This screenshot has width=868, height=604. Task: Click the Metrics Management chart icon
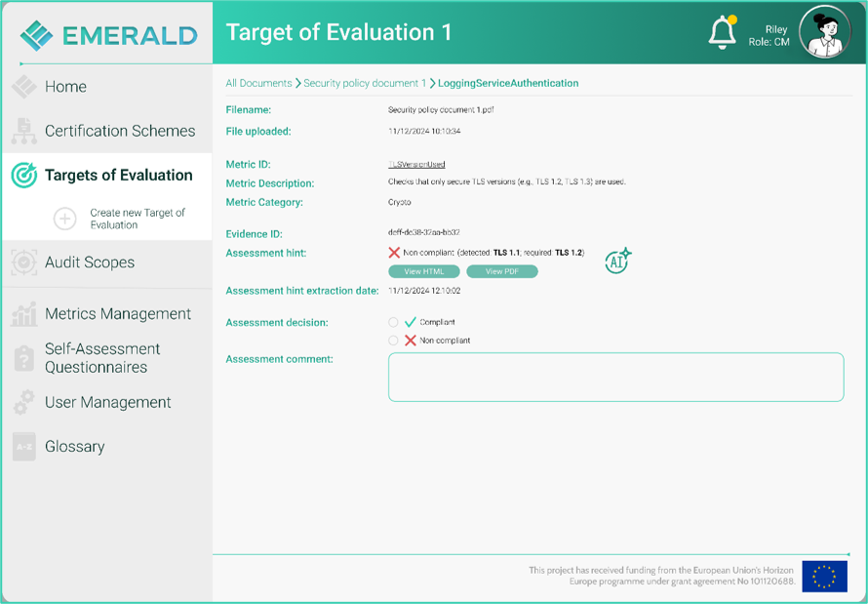[23, 314]
